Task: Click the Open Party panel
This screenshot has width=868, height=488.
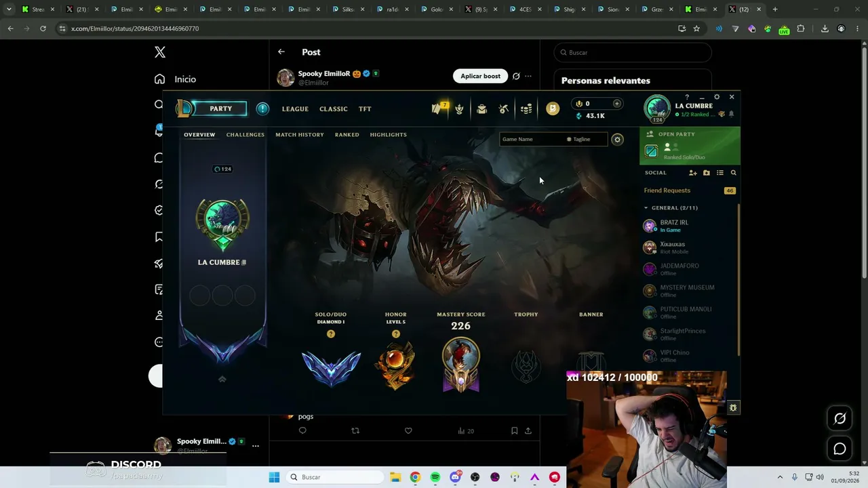Action: tap(690, 145)
